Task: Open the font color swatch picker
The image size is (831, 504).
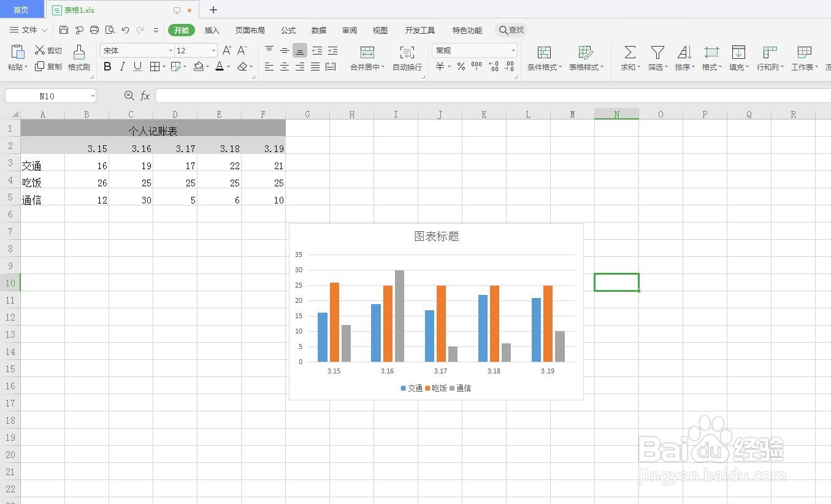Action: [221, 67]
